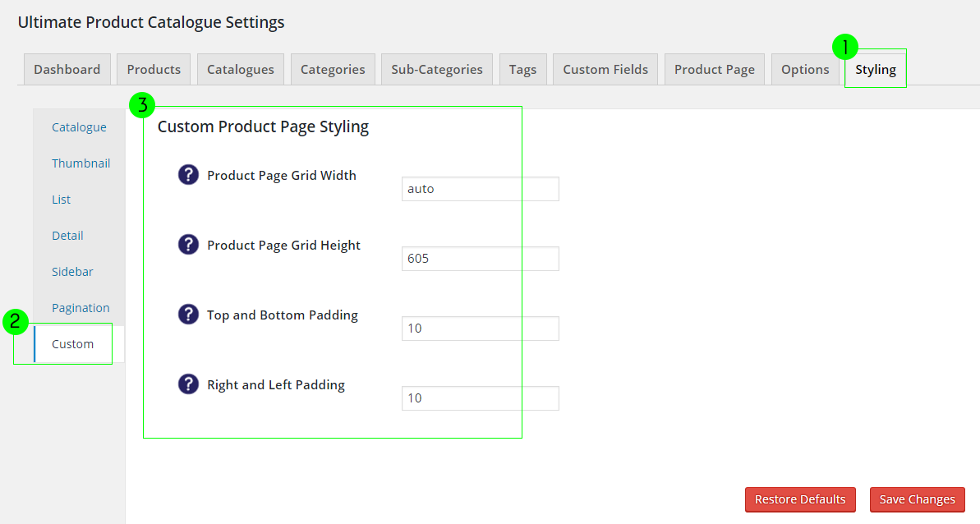The width and height of the screenshot is (980, 524).
Task: Click the Right and Left Padding label
Action: pos(276,384)
